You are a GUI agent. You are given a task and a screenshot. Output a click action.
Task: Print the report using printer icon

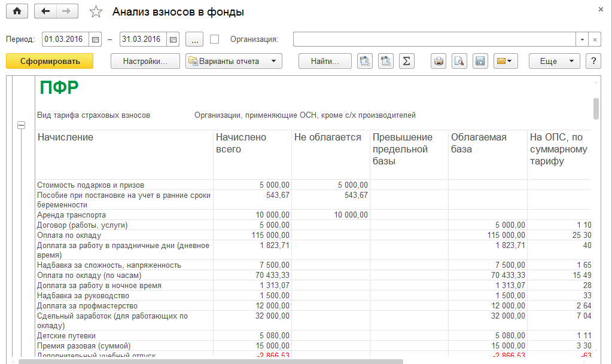point(439,61)
